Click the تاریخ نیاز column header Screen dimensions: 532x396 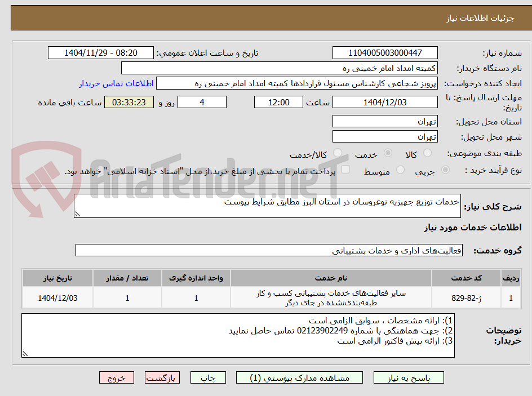coord(57,278)
